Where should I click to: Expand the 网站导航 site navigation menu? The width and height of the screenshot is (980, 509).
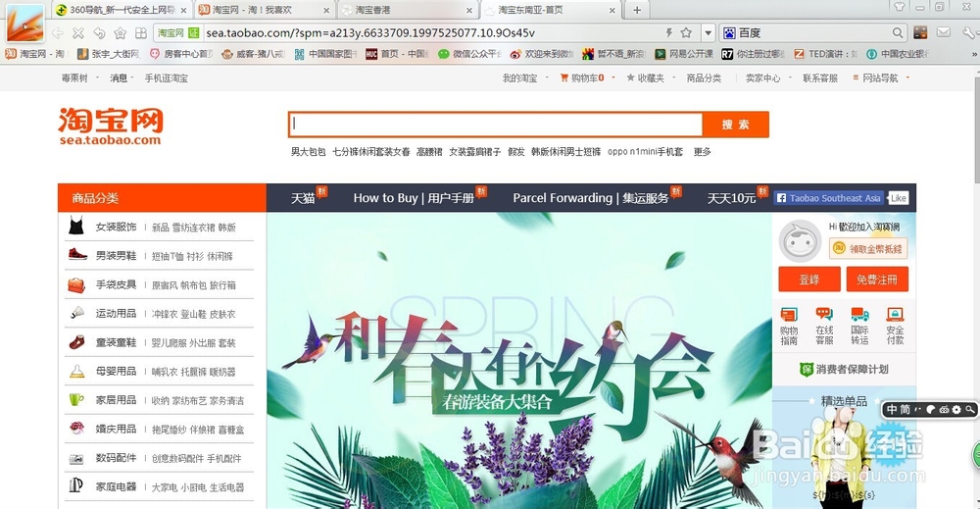coord(881,78)
